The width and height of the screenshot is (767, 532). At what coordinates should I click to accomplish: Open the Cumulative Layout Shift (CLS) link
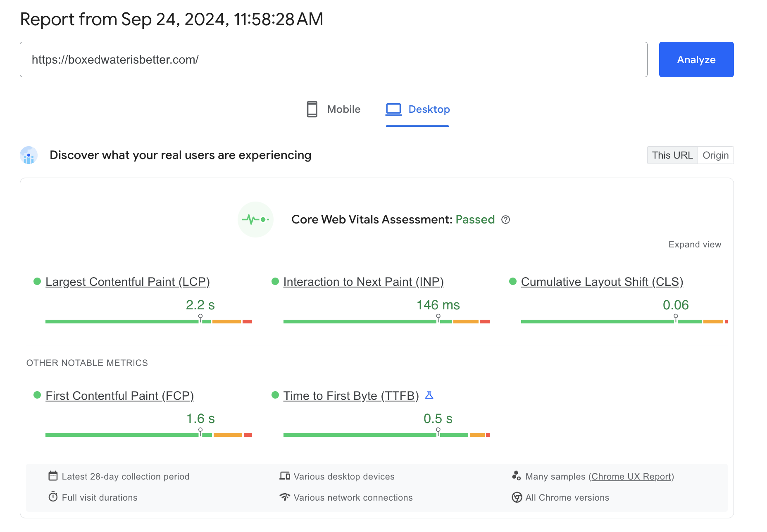602,282
